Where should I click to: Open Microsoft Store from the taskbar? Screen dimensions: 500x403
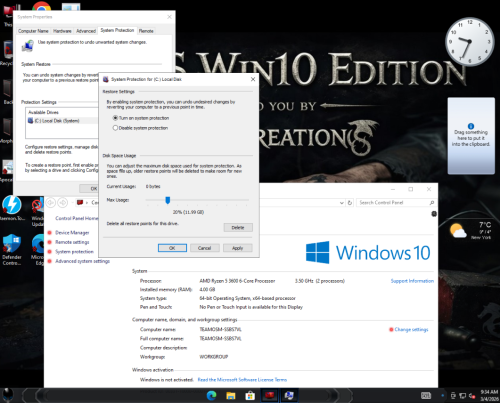250,395
